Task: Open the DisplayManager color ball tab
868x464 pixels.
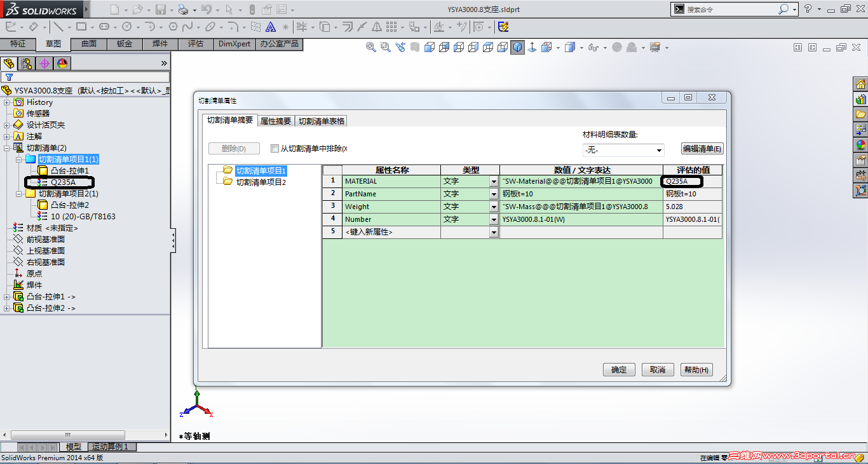Action: [62, 63]
